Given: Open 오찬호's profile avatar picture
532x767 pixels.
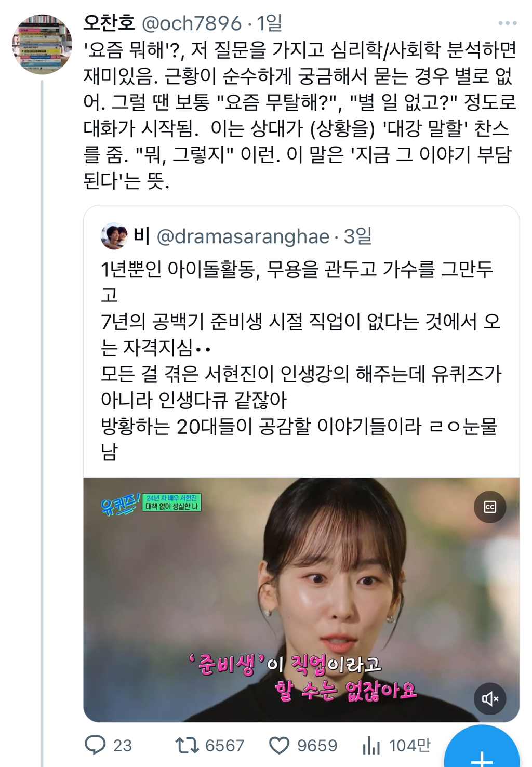Looking at the screenshot, I should [42, 44].
